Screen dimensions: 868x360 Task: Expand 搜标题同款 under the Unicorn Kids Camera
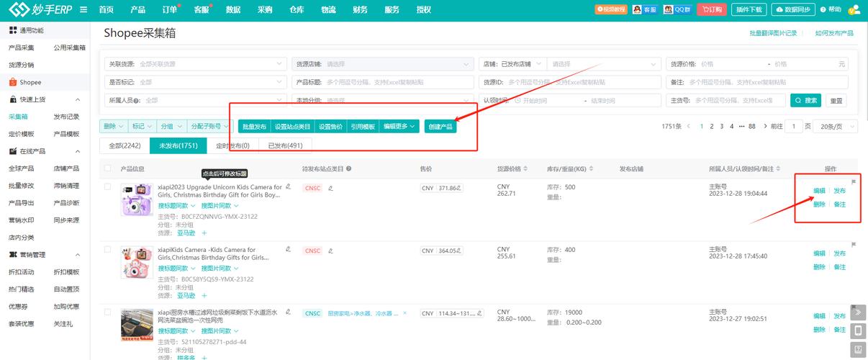tap(176, 206)
